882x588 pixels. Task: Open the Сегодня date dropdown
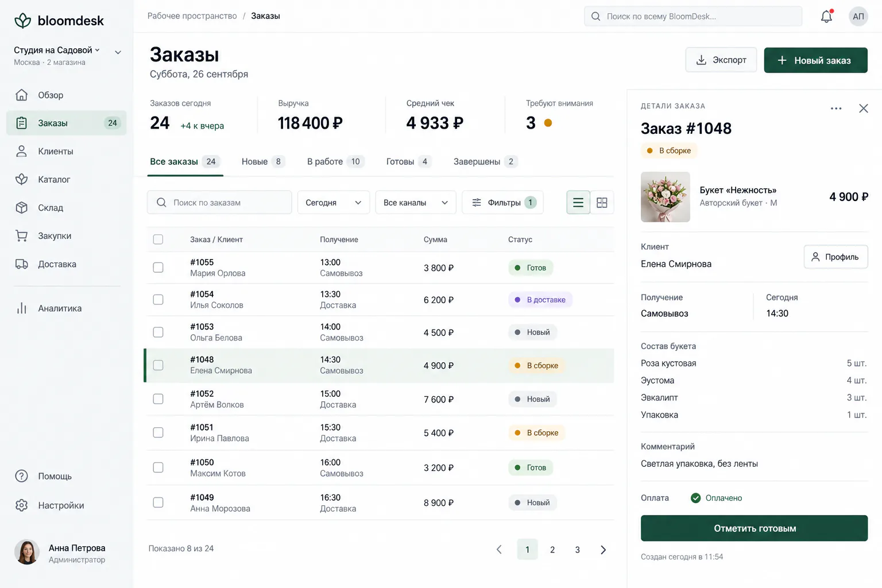(x=334, y=202)
